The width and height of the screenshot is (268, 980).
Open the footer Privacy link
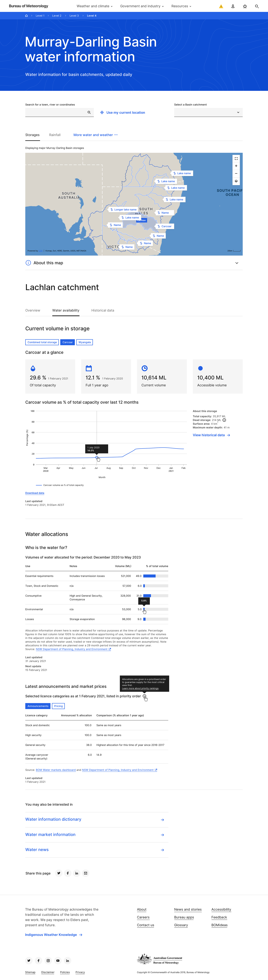(x=80, y=972)
